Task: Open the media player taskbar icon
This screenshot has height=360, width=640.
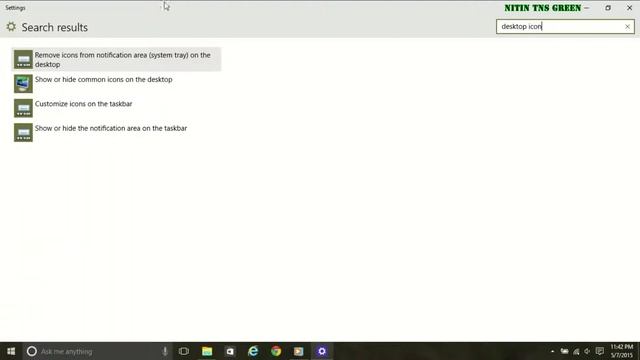Action: (x=299, y=351)
